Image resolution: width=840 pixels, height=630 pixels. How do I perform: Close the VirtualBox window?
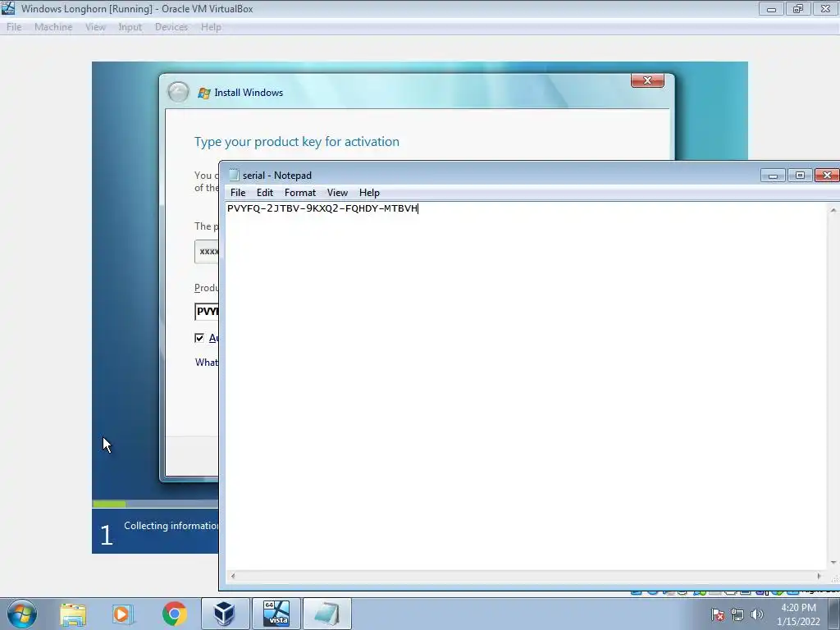[x=825, y=9]
